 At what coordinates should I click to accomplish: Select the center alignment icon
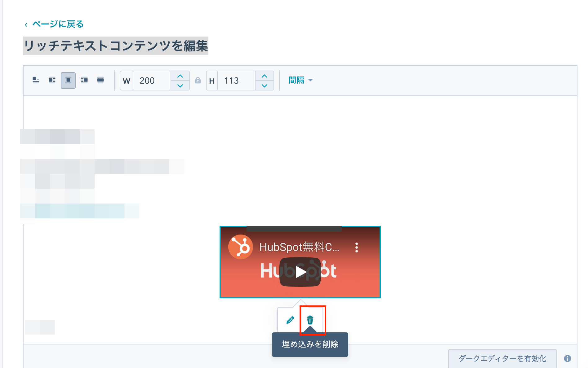(68, 81)
